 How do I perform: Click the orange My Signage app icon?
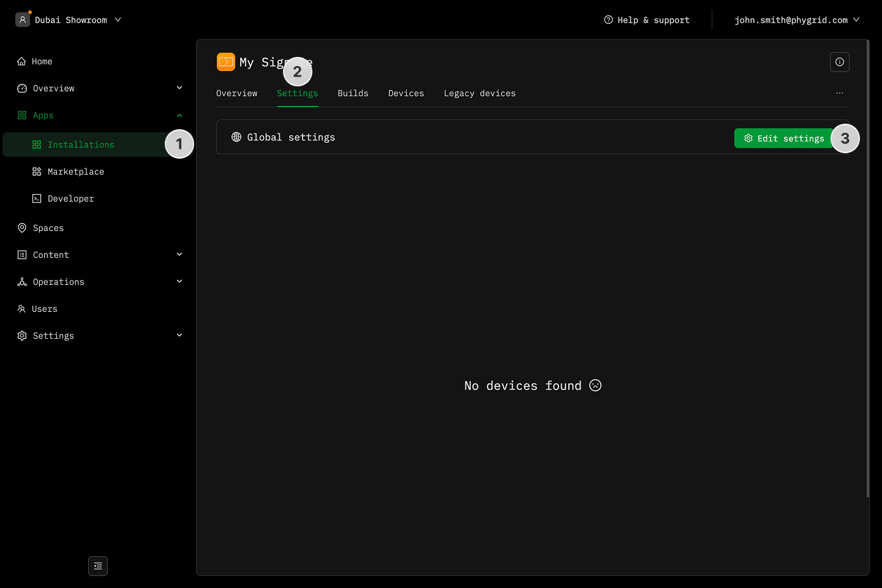tap(226, 62)
